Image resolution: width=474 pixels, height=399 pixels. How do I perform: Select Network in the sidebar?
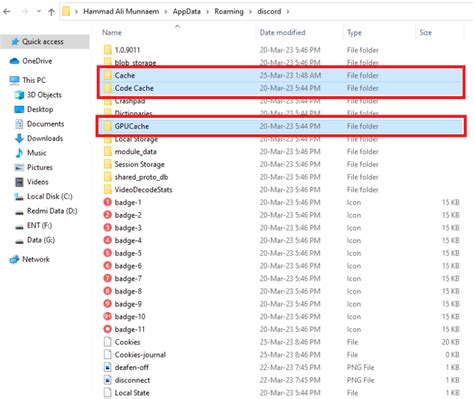[36, 259]
